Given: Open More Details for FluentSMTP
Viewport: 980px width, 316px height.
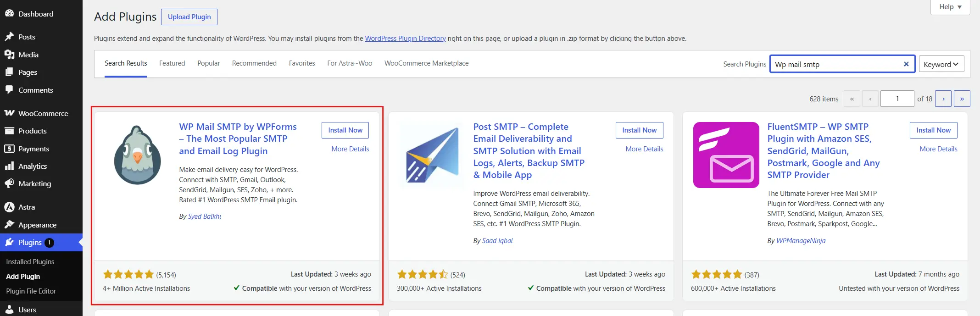Looking at the screenshot, I should (938, 149).
